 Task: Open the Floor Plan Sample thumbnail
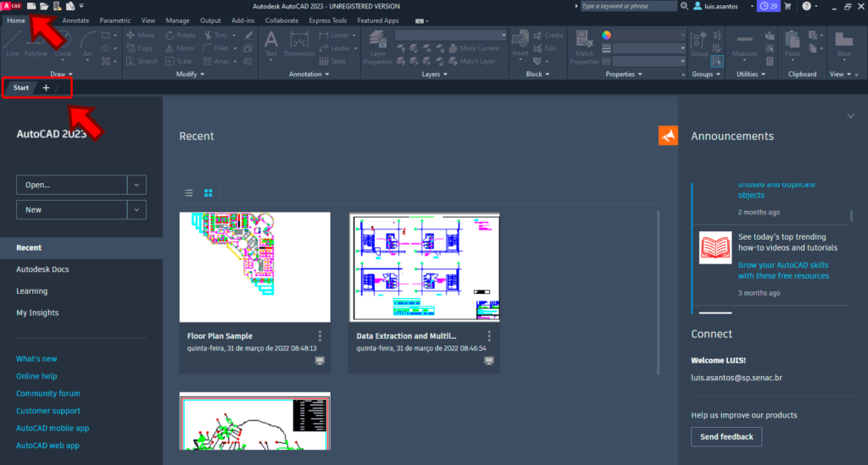click(x=254, y=267)
